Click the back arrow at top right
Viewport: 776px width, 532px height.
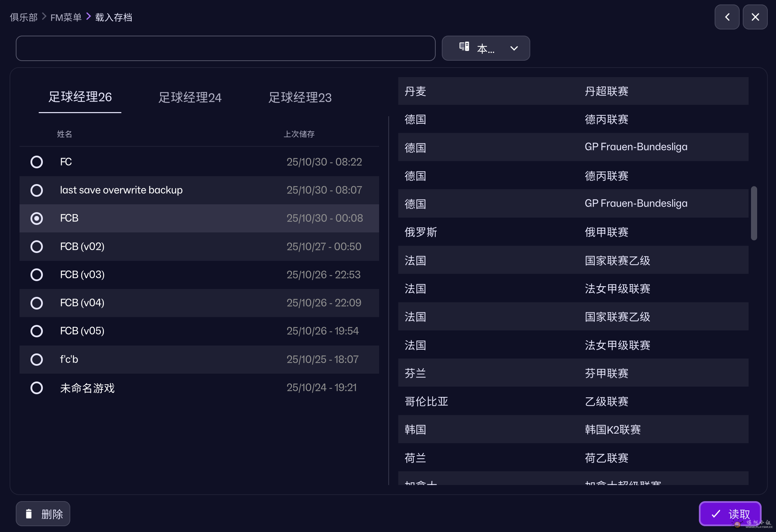coord(727,17)
